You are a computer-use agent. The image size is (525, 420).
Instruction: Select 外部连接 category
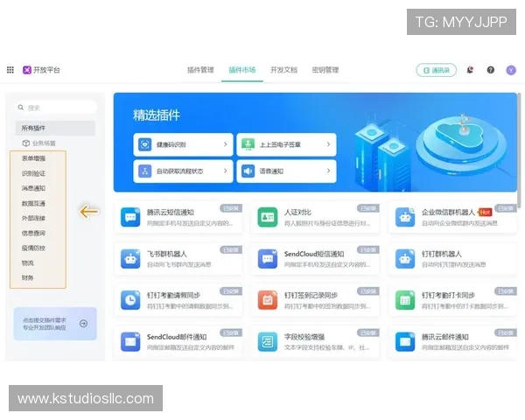[33, 218]
